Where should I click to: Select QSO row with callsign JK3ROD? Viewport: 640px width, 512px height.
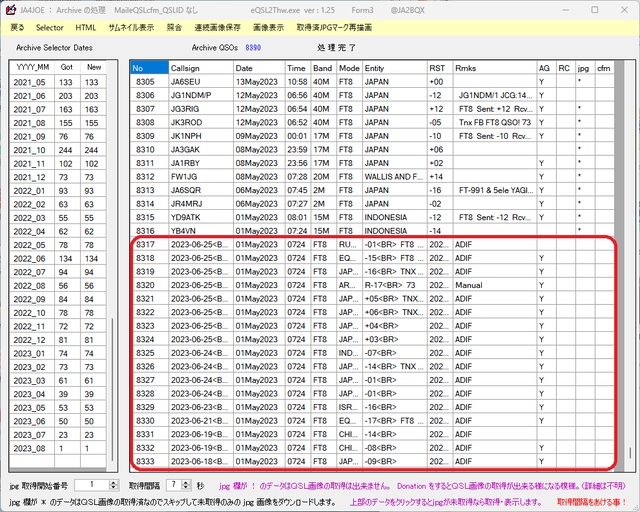372,122
